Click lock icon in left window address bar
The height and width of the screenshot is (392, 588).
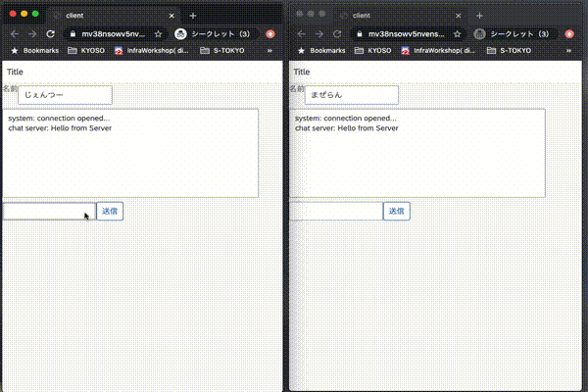[x=73, y=34]
